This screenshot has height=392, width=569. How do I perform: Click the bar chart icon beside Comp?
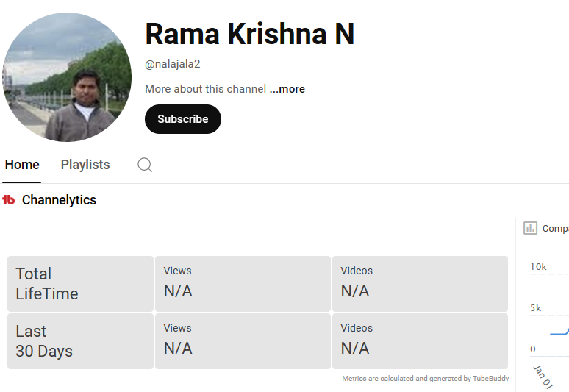[x=530, y=228]
